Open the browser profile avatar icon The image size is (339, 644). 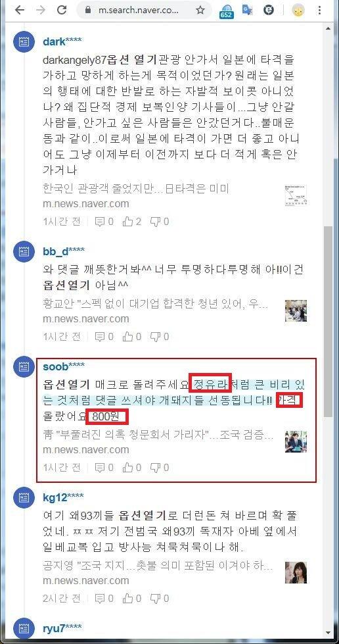point(298,11)
